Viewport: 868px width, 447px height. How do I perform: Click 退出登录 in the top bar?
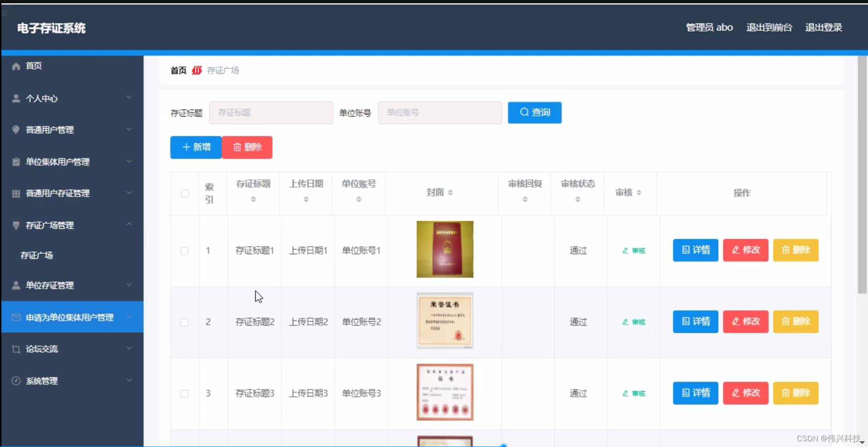[824, 27]
